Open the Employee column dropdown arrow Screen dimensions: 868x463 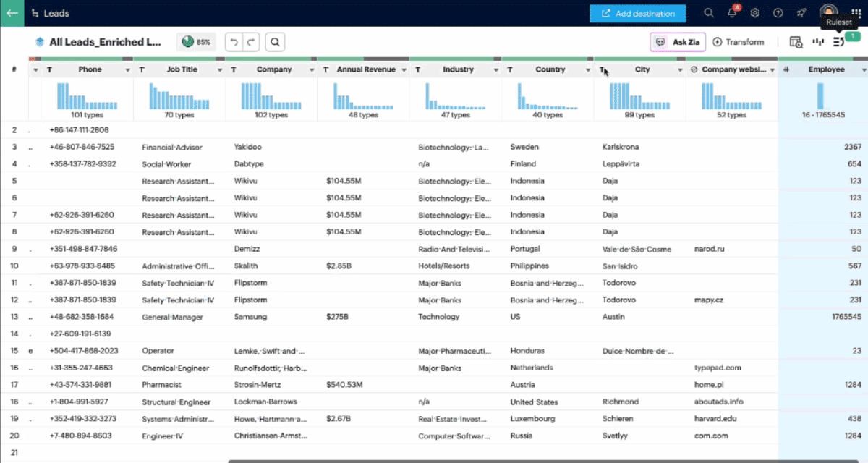coord(864,70)
